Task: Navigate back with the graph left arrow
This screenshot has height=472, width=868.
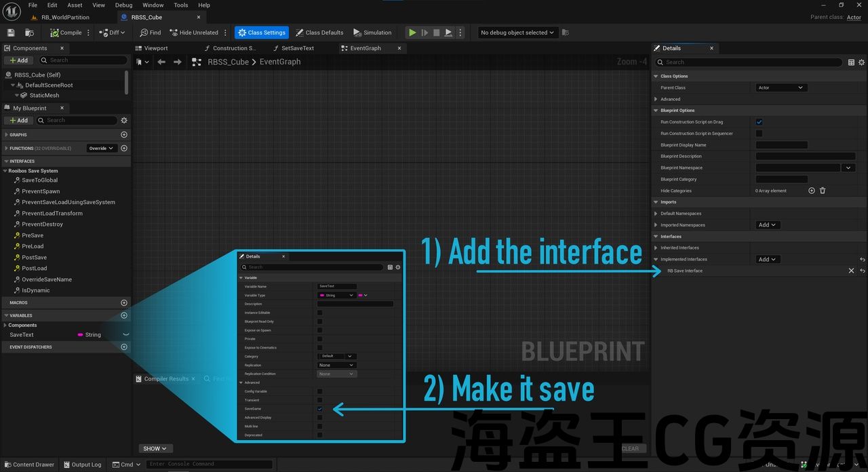Action: coord(161,62)
